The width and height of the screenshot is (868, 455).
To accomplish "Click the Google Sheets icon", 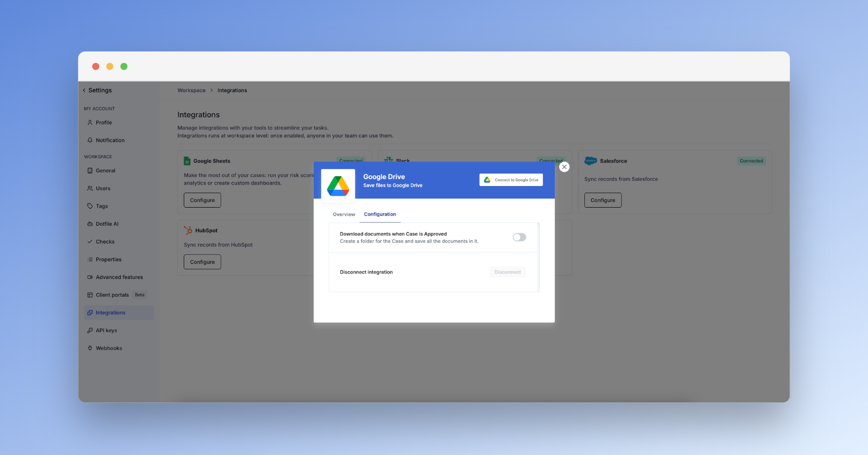I will click(187, 161).
